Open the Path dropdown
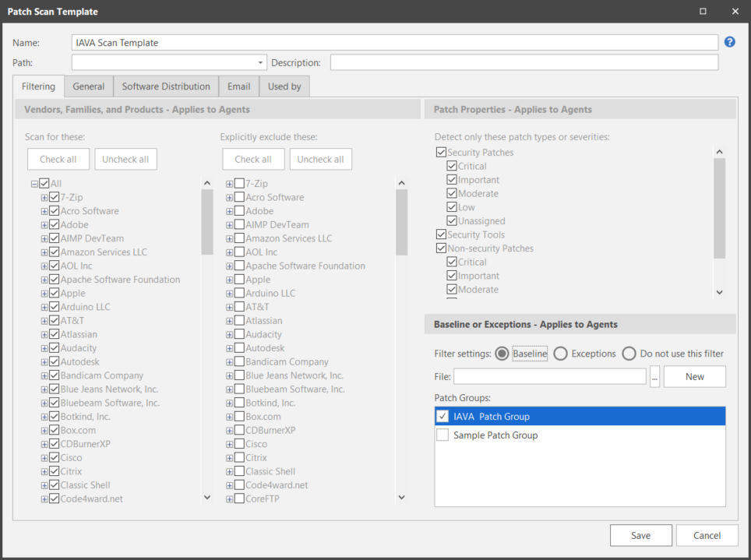Image resolution: width=751 pixels, height=560 pixels. (x=260, y=63)
